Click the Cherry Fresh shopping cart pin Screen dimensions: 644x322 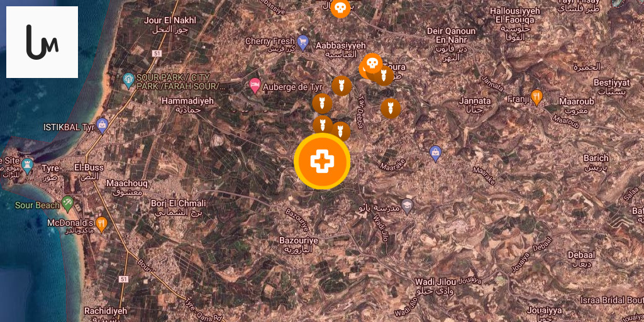pyautogui.click(x=303, y=43)
